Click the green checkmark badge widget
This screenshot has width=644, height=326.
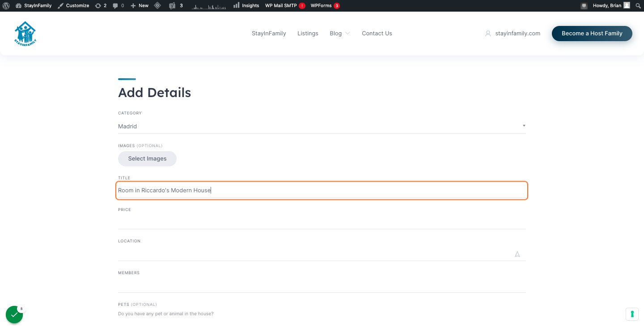tap(14, 315)
